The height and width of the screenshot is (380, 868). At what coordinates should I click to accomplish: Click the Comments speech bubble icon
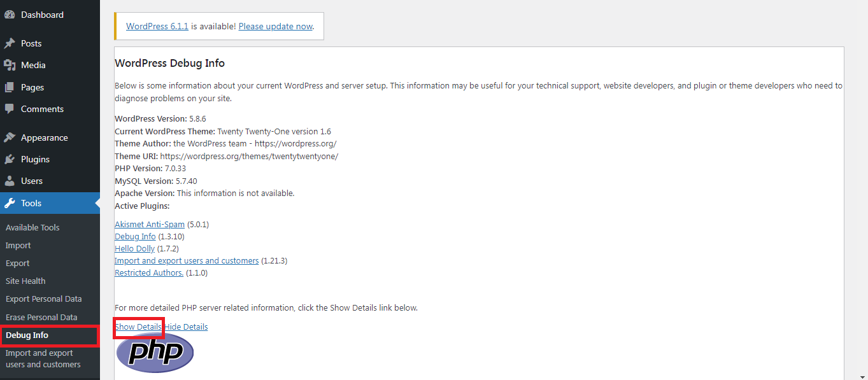coord(10,109)
